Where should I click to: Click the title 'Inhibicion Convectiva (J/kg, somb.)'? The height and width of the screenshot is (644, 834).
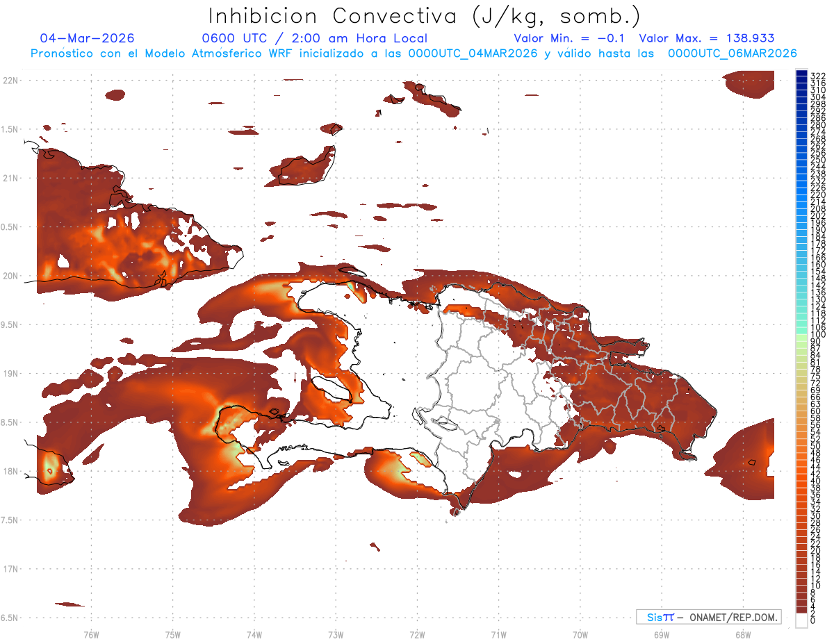click(425, 16)
